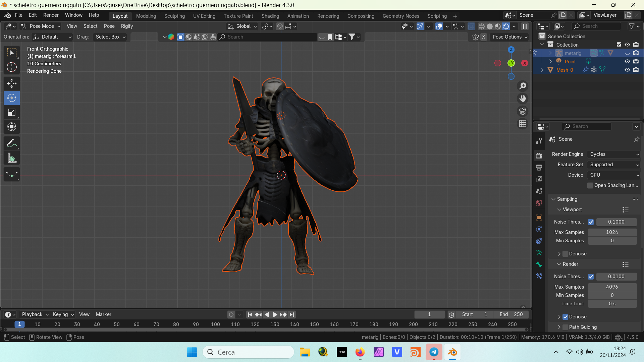Select the 3D Cursor tool
This screenshot has height=362, width=644.
click(12, 67)
